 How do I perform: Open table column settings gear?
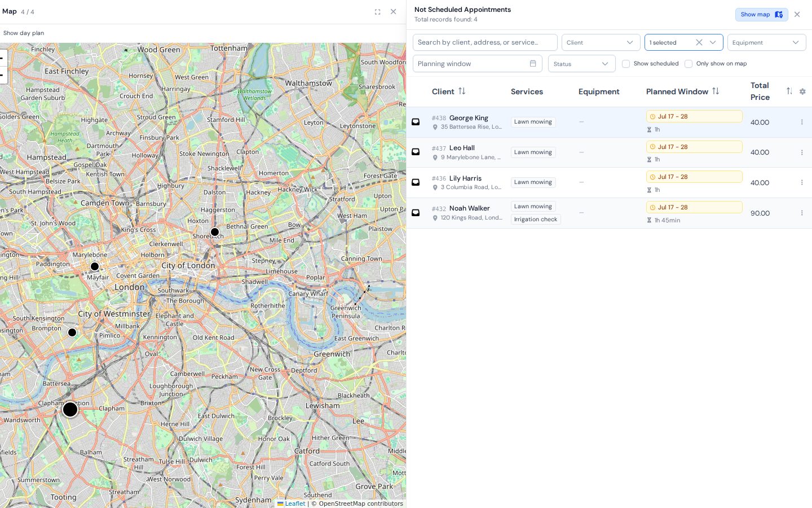coord(802,91)
